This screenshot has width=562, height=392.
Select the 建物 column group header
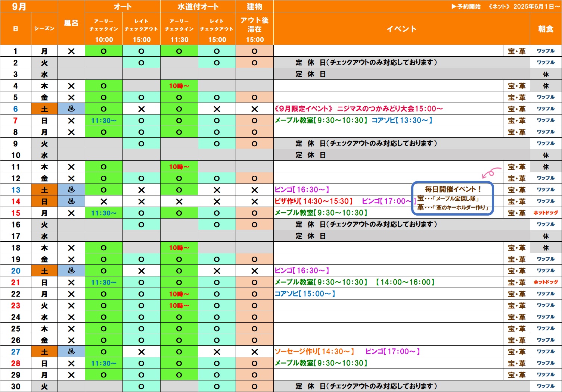(255, 6)
